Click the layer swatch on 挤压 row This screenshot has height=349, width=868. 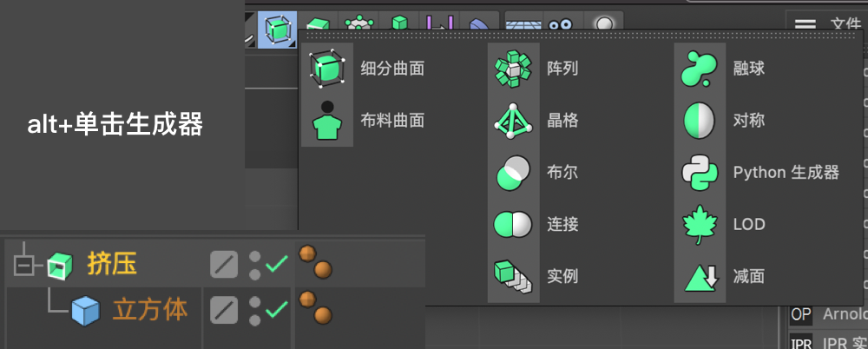click(224, 264)
